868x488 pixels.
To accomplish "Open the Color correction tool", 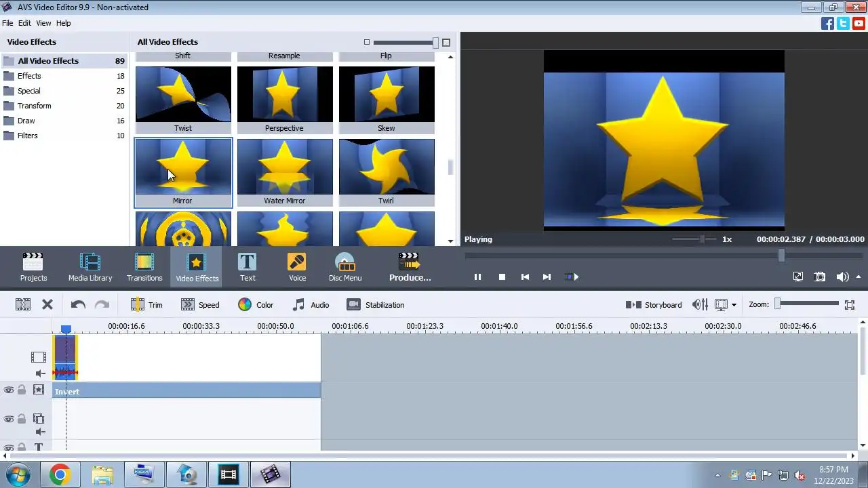I will 256,305.
